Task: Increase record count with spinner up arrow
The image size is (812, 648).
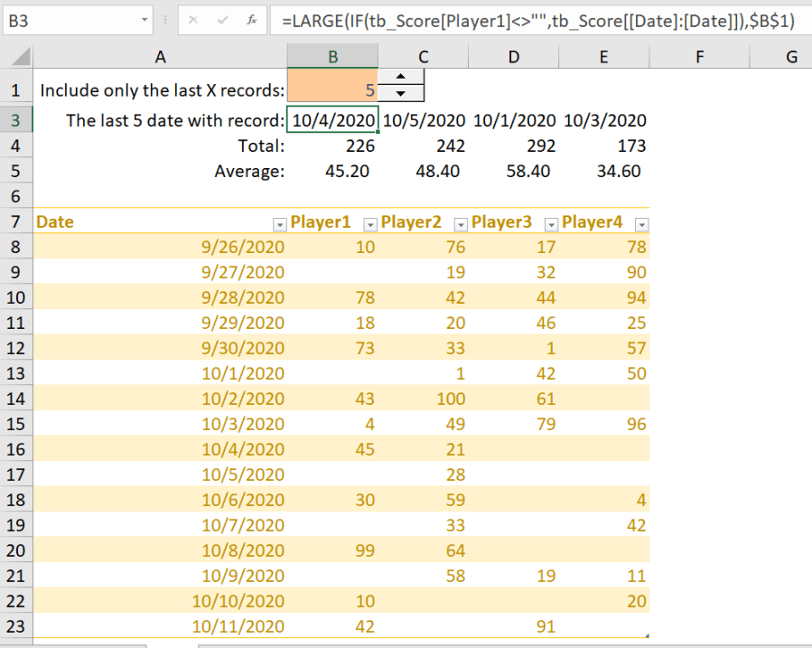Action: (x=400, y=77)
